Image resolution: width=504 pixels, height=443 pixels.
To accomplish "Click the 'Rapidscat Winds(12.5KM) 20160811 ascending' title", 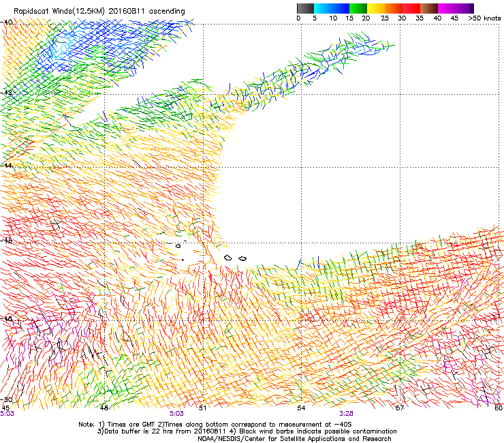I will click(99, 12).
